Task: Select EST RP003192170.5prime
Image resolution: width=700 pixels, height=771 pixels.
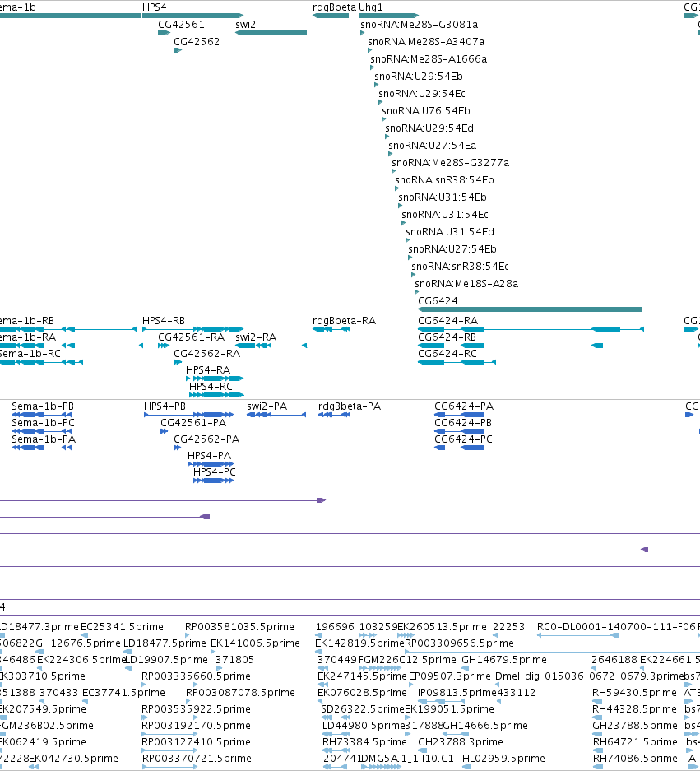Action: (x=196, y=725)
